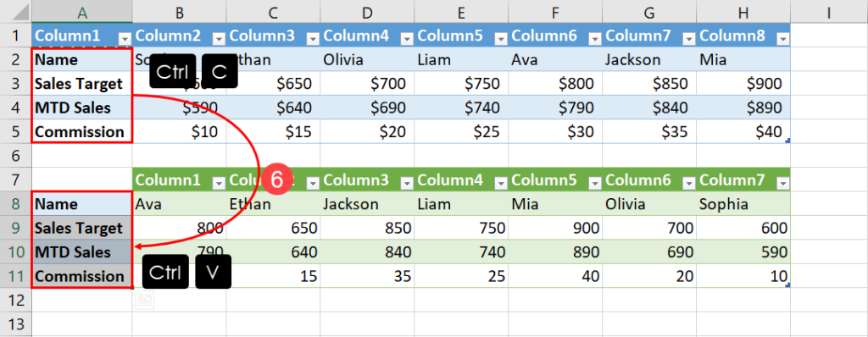Select row 6 header
868x337 pixels.
[x=15, y=156]
